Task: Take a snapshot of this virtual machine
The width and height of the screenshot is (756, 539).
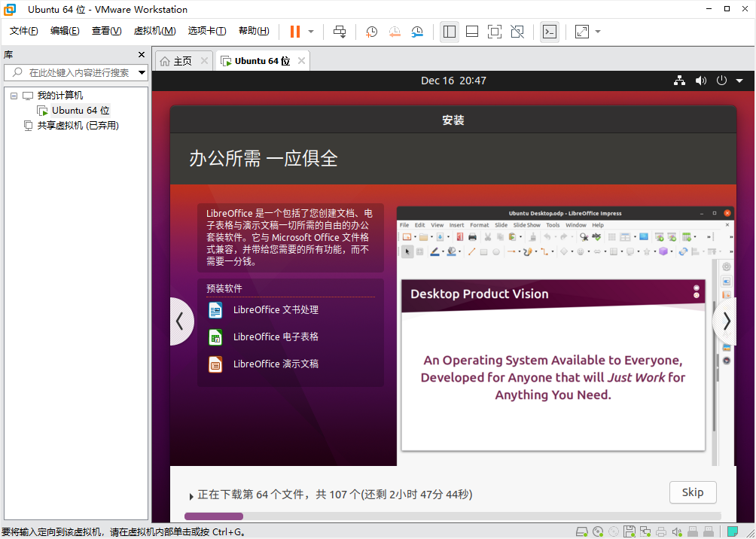Action: (x=371, y=32)
